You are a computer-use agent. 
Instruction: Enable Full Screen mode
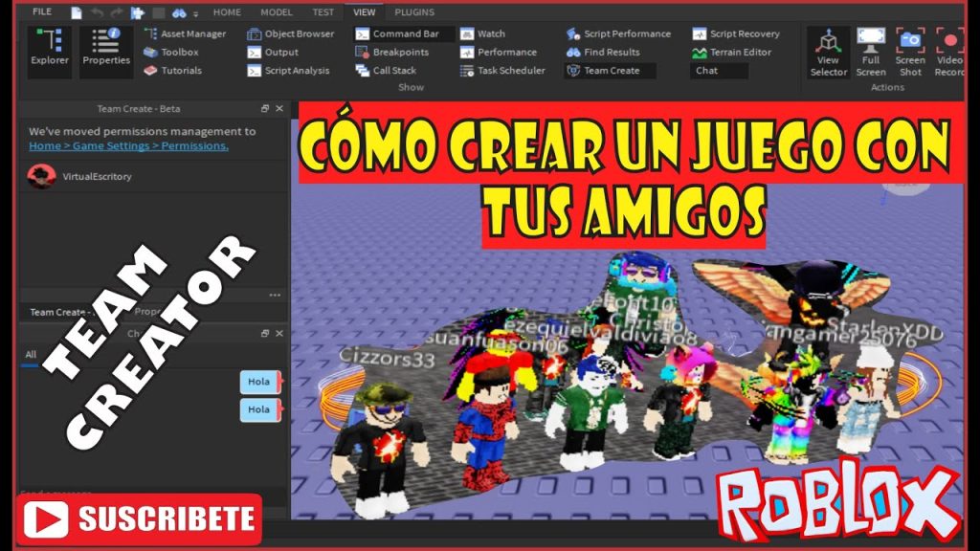coord(871,48)
